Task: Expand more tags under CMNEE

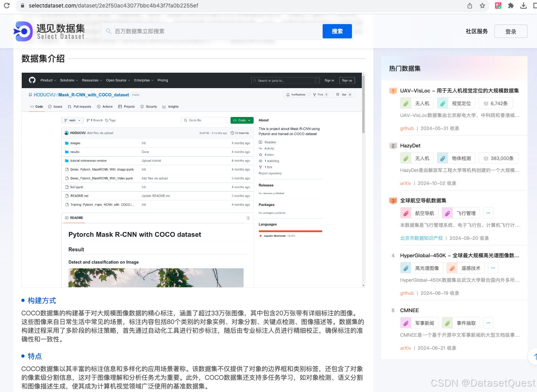Action: [x=488, y=323]
